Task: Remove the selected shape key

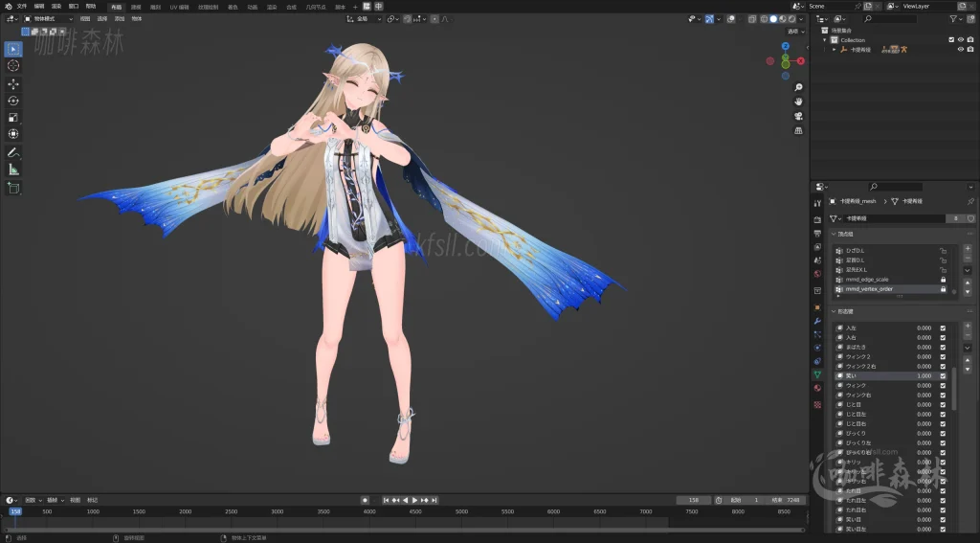Action: pyautogui.click(x=968, y=336)
